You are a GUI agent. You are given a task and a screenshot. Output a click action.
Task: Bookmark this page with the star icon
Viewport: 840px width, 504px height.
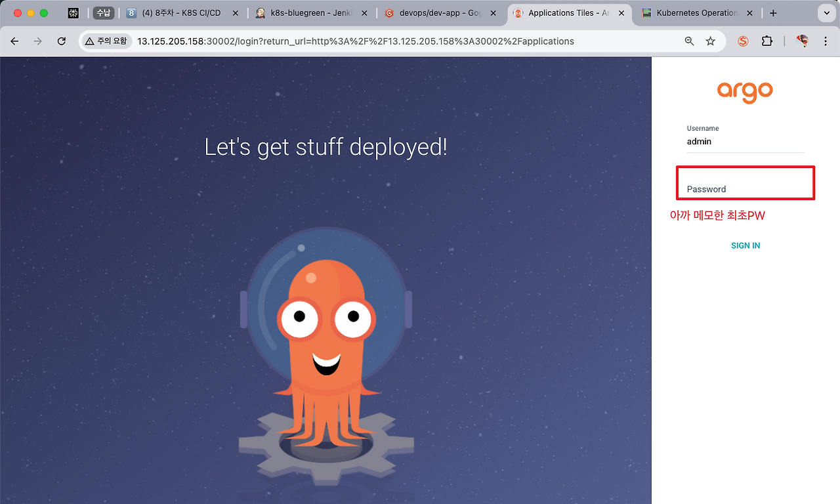(x=710, y=41)
